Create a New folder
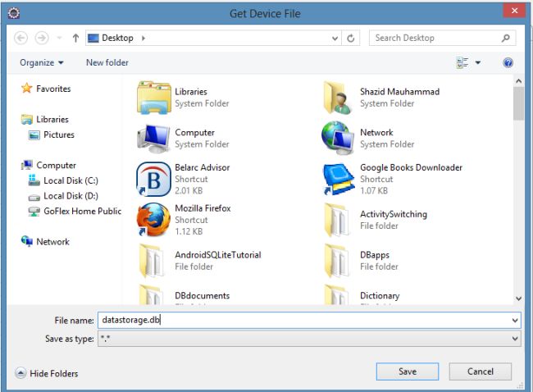 pos(107,62)
